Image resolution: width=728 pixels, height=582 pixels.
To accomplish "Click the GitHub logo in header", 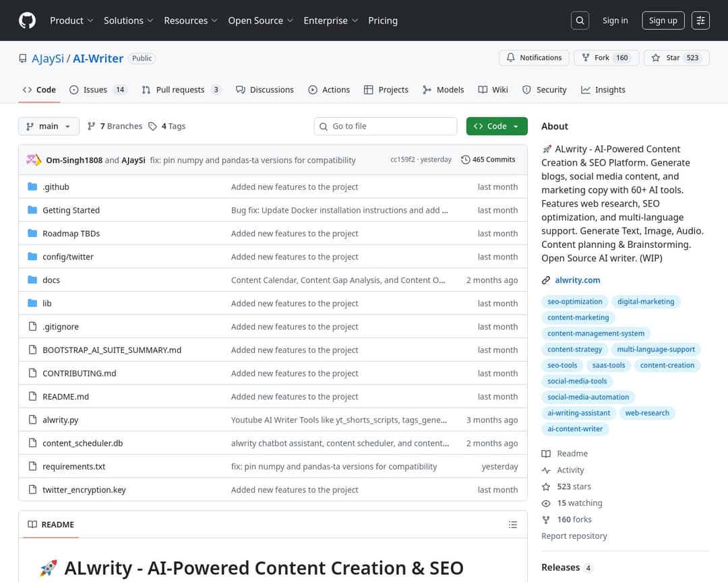I will [27, 21].
